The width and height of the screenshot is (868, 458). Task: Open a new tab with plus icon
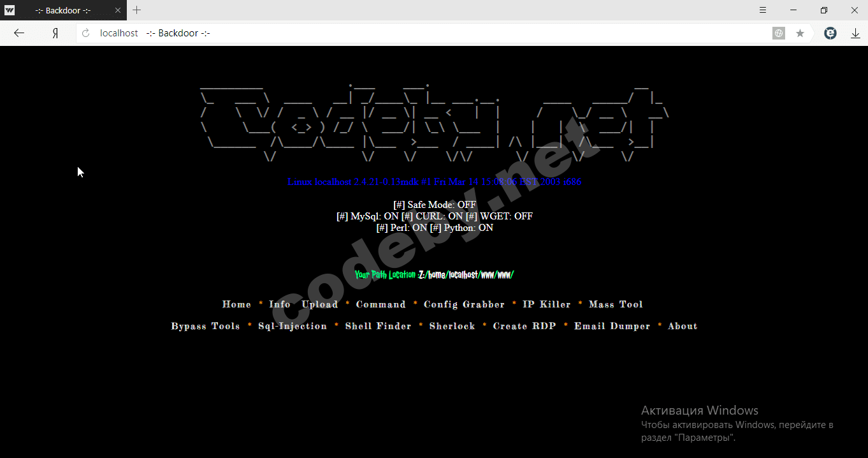pos(137,10)
